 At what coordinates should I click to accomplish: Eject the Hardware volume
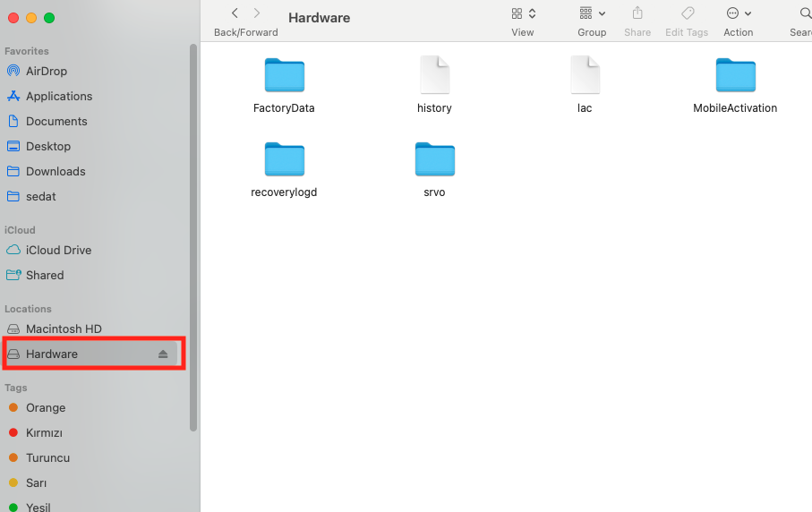coord(163,354)
